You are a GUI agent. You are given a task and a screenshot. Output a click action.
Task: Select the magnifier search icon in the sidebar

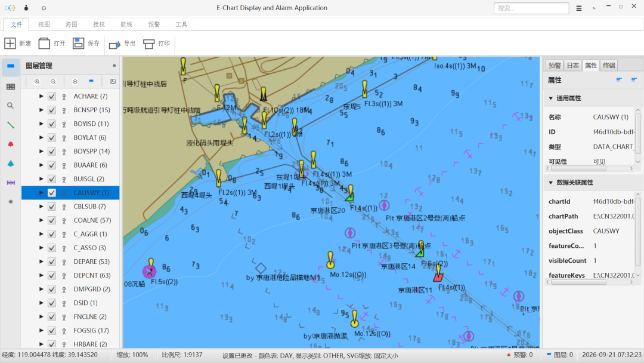coord(11,106)
